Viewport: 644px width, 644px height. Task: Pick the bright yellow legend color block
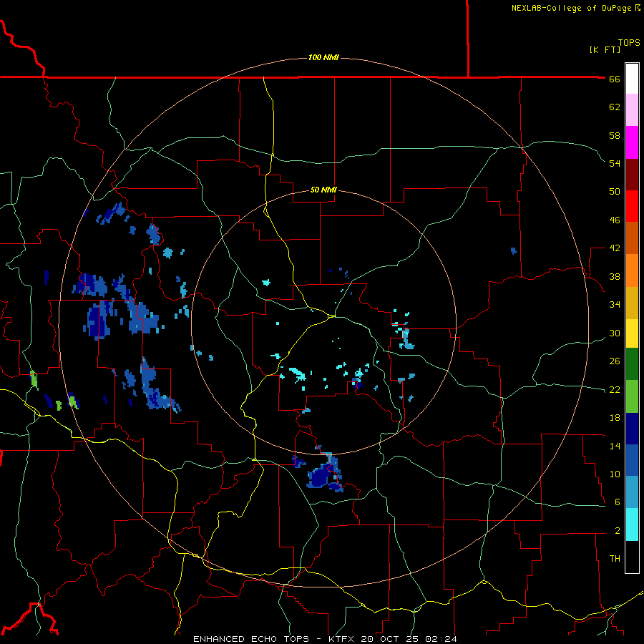click(x=632, y=333)
